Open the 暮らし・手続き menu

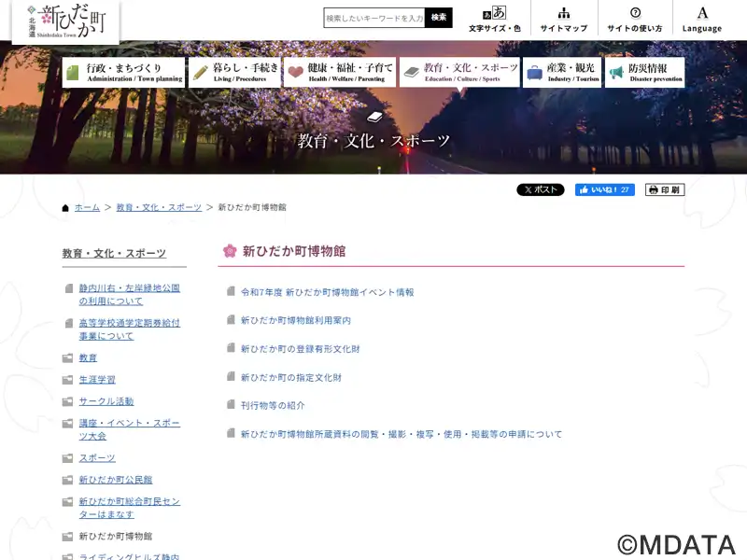[x=234, y=72]
